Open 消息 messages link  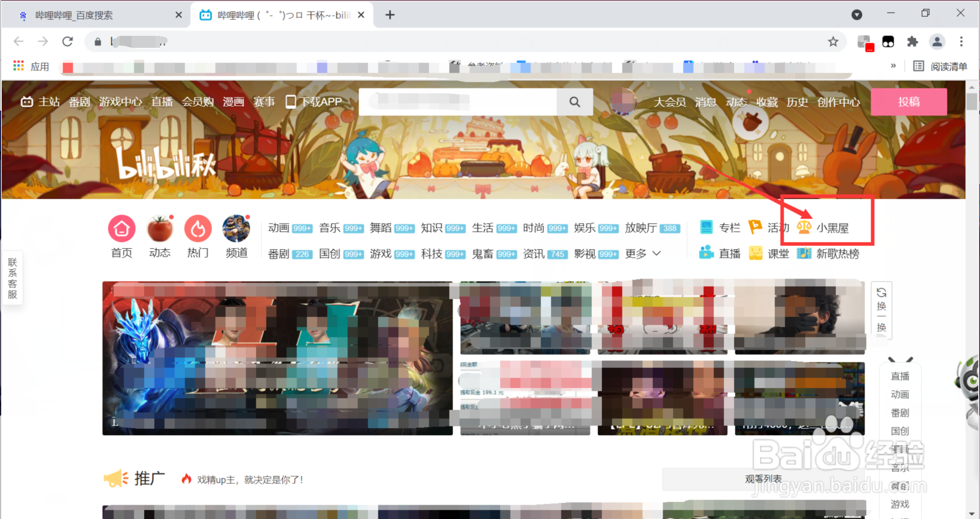pos(705,102)
